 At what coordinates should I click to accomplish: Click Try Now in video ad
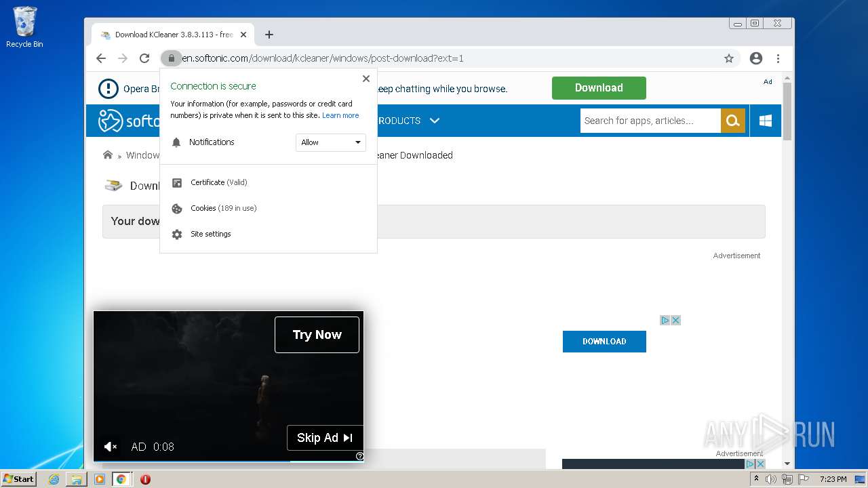pos(317,335)
